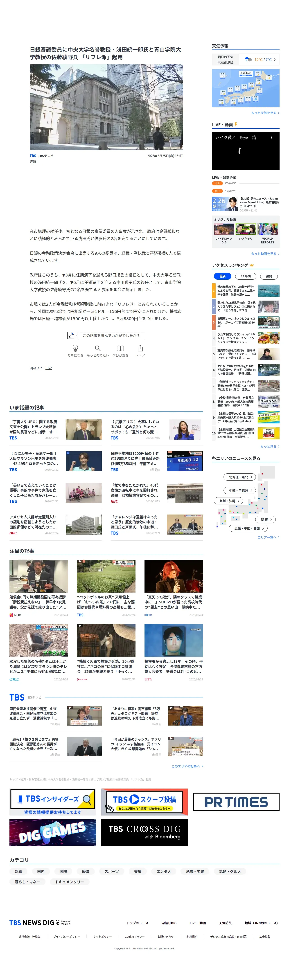Play the ペットボトルのお茶 price hike video thumbnail
This screenshot has height=980, width=289.
106,576
